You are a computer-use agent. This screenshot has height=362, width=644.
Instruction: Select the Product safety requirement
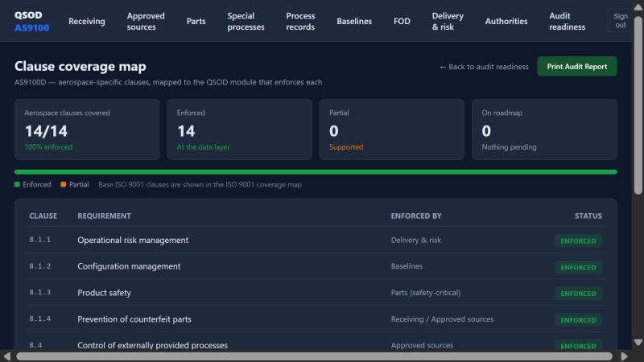pos(105,293)
